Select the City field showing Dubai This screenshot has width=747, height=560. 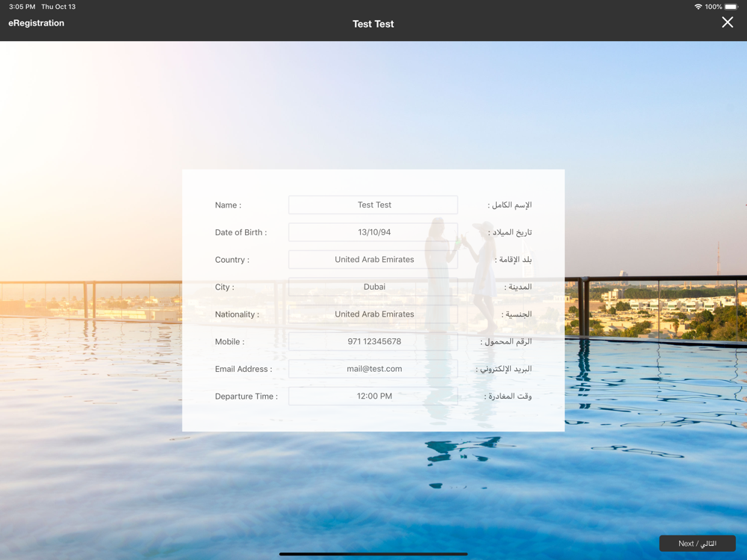tap(373, 287)
